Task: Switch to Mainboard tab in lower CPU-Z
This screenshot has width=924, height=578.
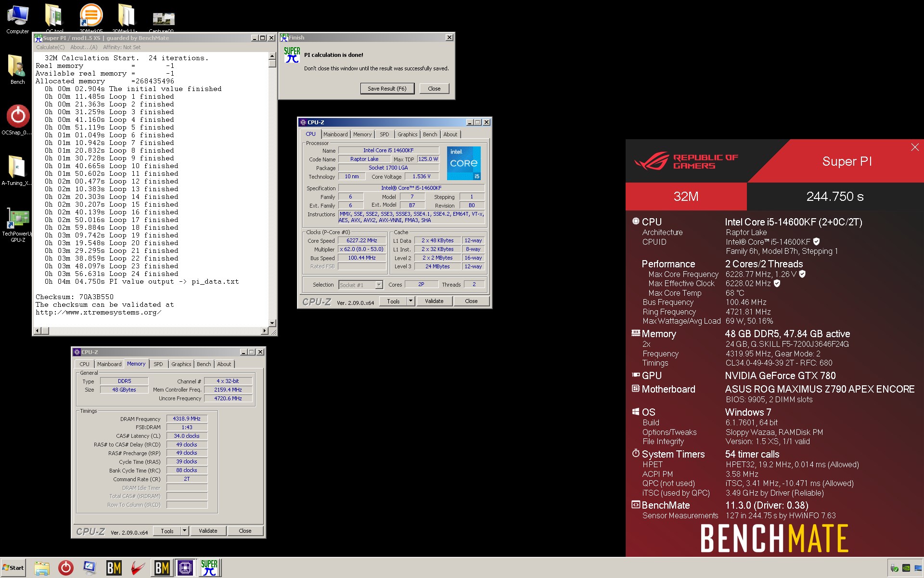Action: (109, 364)
